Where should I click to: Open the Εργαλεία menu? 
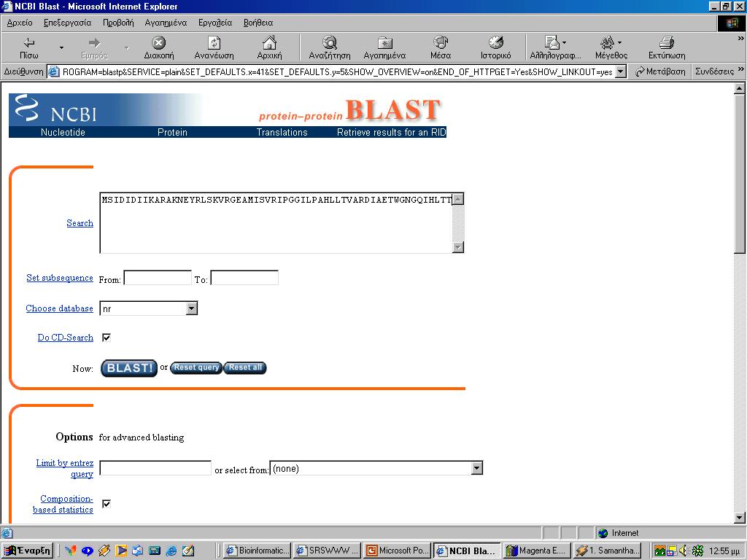[x=215, y=23]
